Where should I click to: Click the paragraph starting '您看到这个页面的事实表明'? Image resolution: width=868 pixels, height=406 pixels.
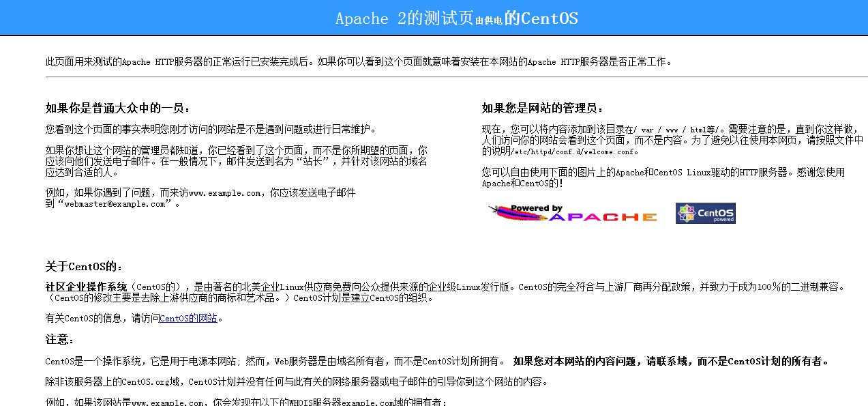[211, 129]
